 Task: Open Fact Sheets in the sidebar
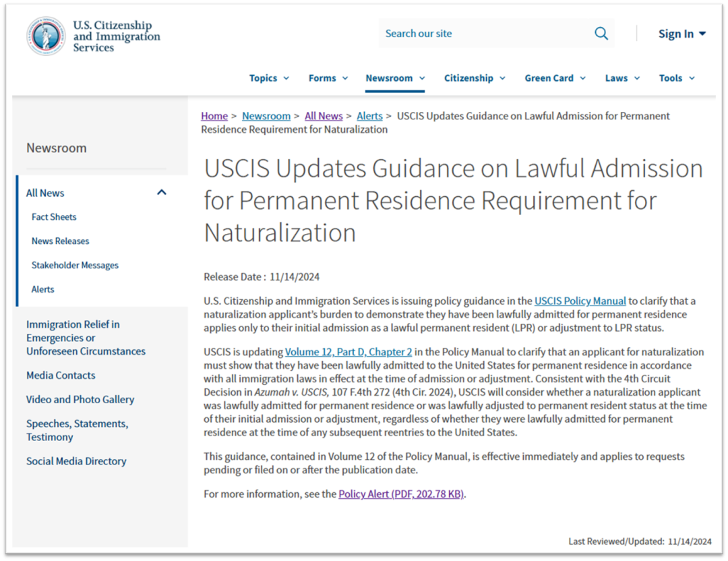pyautogui.click(x=54, y=217)
